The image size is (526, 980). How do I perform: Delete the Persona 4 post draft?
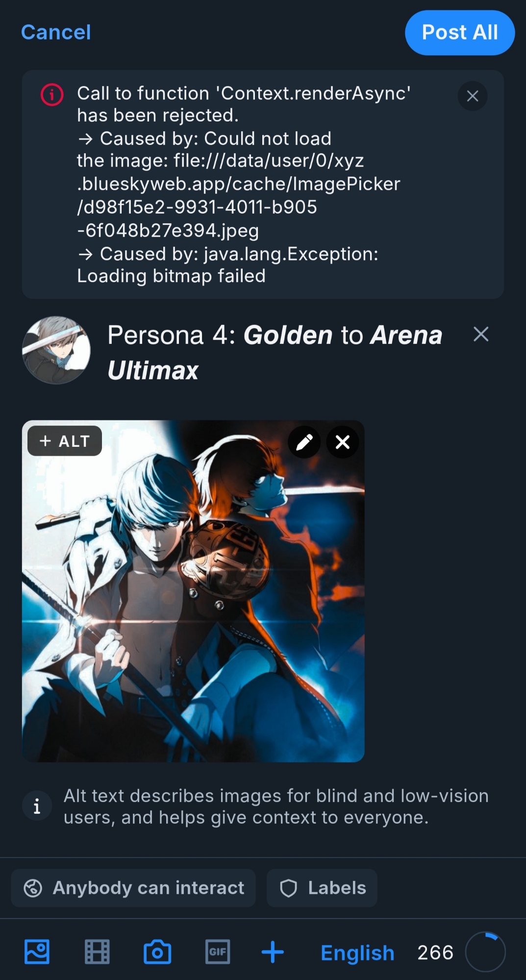(481, 334)
